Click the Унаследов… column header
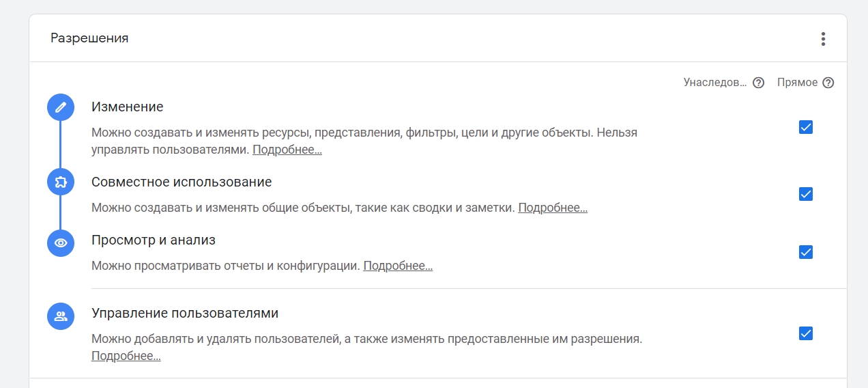 pyautogui.click(x=715, y=83)
